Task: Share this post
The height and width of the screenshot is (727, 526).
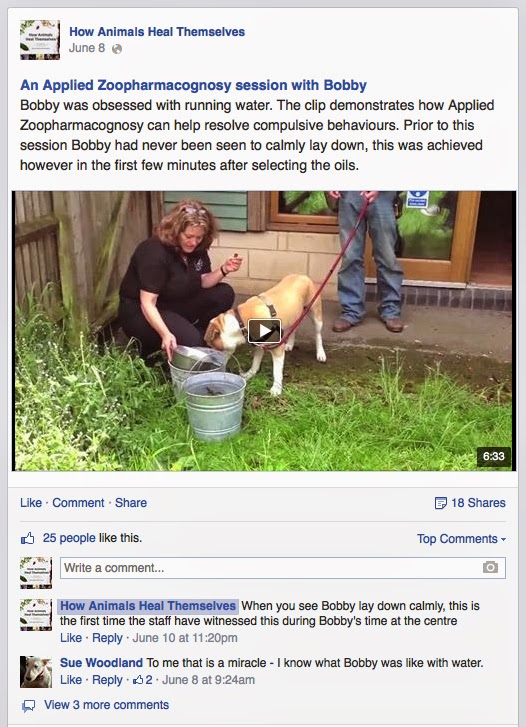Action: click(x=131, y=503)
